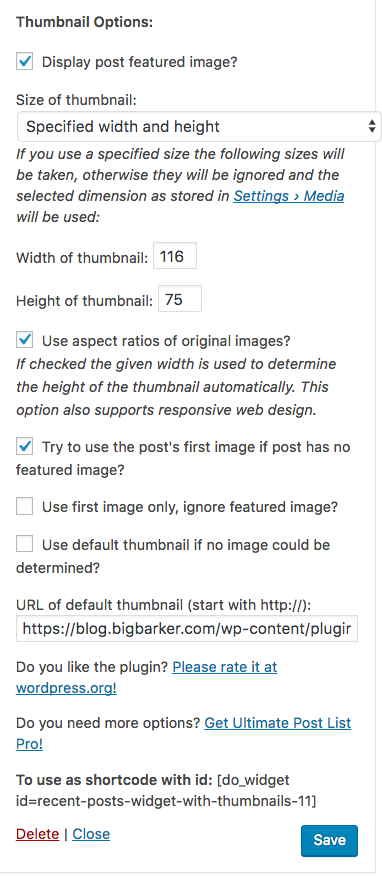
Task: Save the widget settings
Action: 329,841
